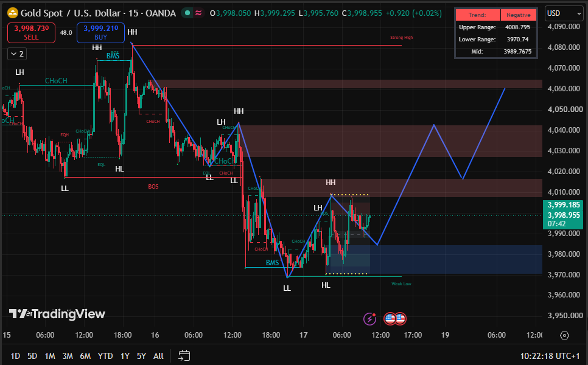Click the green 3,999.185 price label

pyautogui.click(x=564, y=204)
